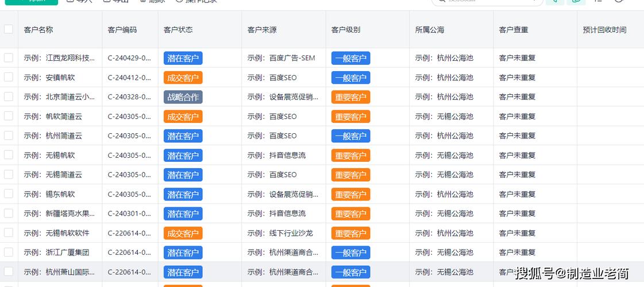Click 战略合作 status tag of 北京简道云小
Screen dimensions: 644x287
pyautogui.click(x=183, y=97)
